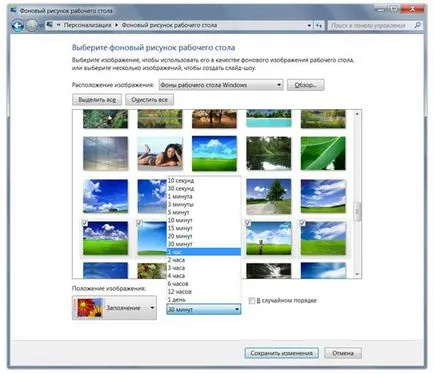The height and width of the screenshot is (374, 434).
Task: Toggle the В случайном порядке checkbox
Action: (x=252, y=301)
